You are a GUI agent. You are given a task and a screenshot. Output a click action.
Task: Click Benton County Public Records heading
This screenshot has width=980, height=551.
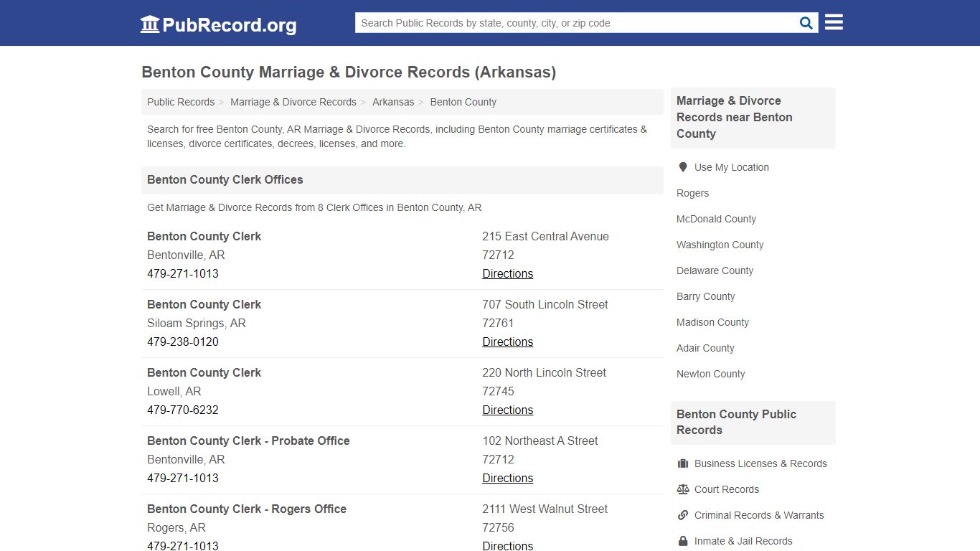pyautogui.click(x=736, y=422)
